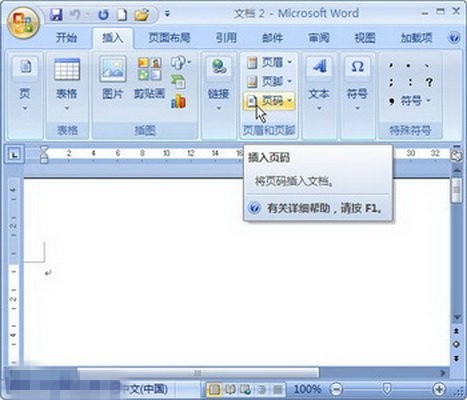This screenshot has height=400, width=467.
Task: Switch to full screen reading view
Action: click(230, 389)
